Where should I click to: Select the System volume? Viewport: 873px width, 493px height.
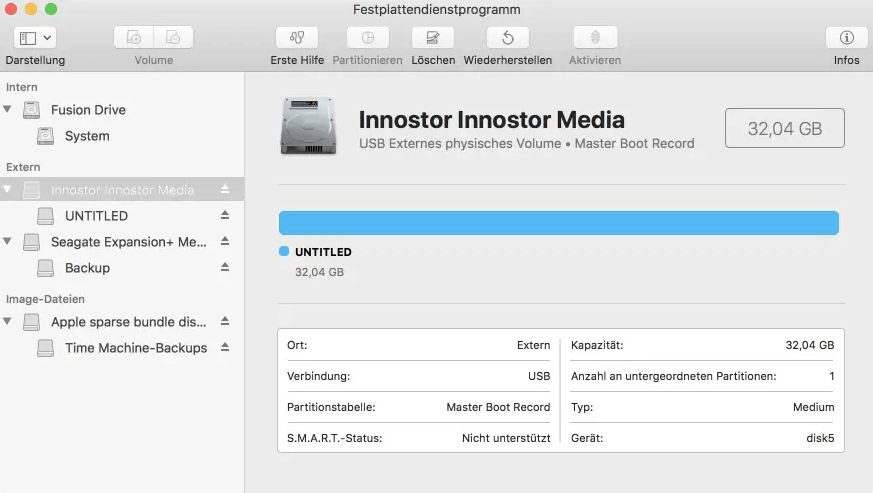tap(87, 136)
